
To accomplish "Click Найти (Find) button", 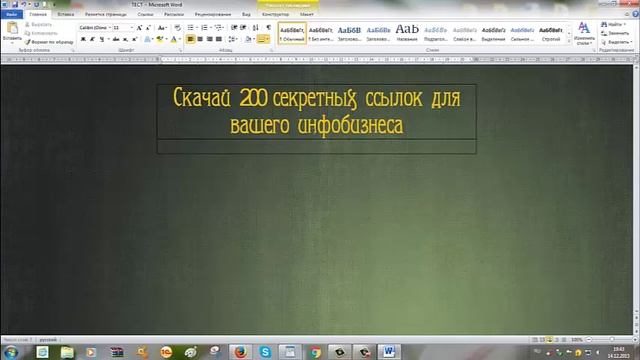I will [x=614, y=24].
